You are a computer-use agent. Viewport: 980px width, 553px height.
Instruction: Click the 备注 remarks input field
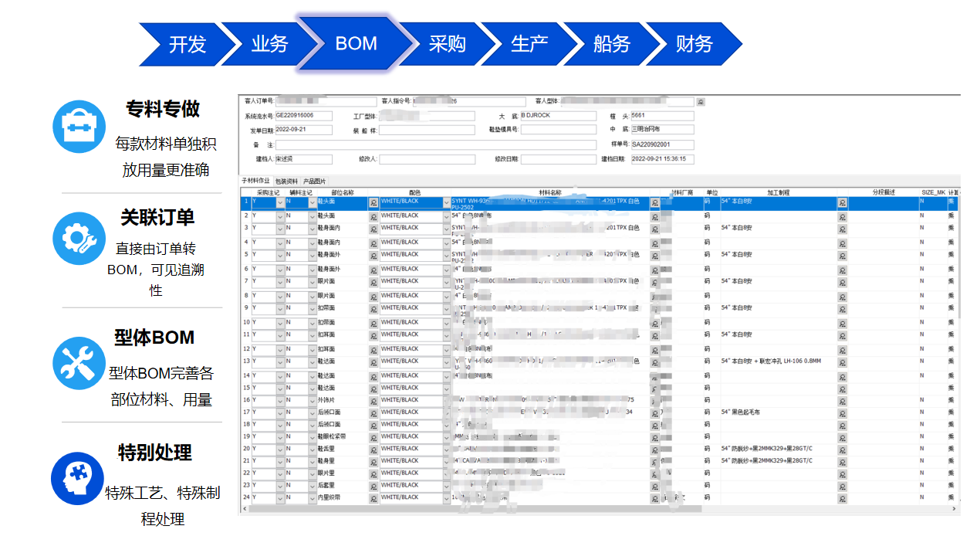click(x=436, y=144)
